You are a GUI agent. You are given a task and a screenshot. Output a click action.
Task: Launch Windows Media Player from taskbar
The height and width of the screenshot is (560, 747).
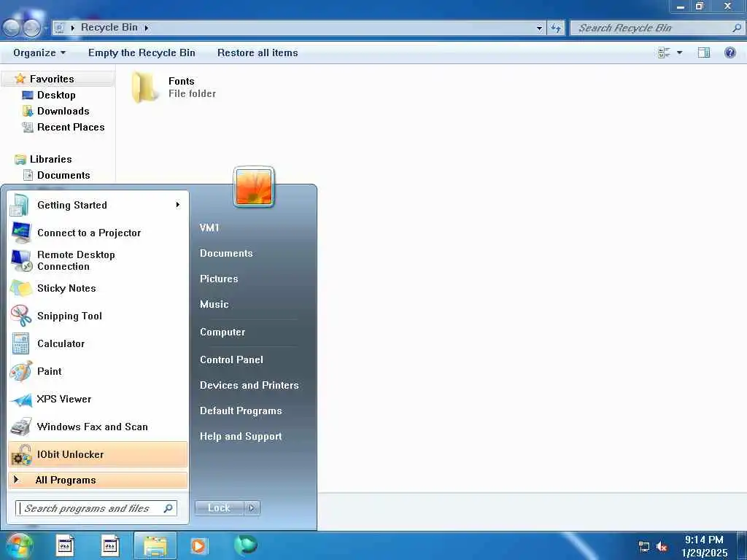pyautogui.click(x=198, y=545)
